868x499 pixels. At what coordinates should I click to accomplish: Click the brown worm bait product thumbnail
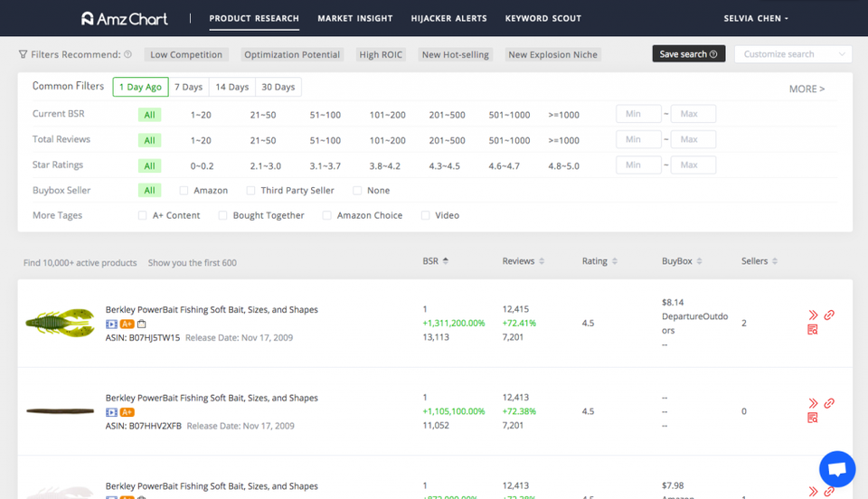pyautogui.click(x=60, y=411)
